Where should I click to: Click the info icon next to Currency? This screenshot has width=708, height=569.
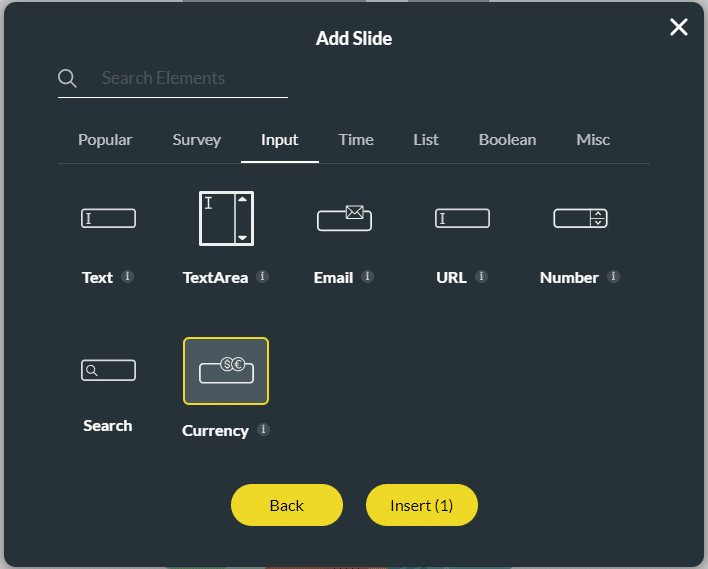[263, 430]
